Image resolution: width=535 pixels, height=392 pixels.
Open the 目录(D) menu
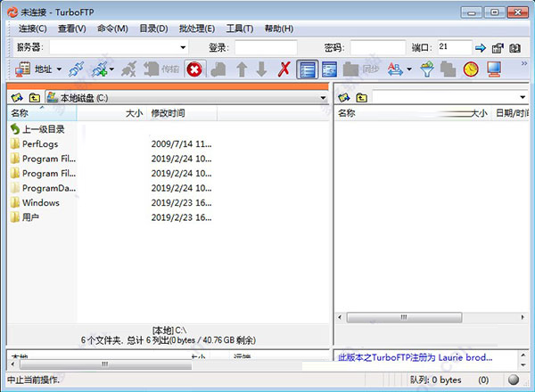[153, 29]
